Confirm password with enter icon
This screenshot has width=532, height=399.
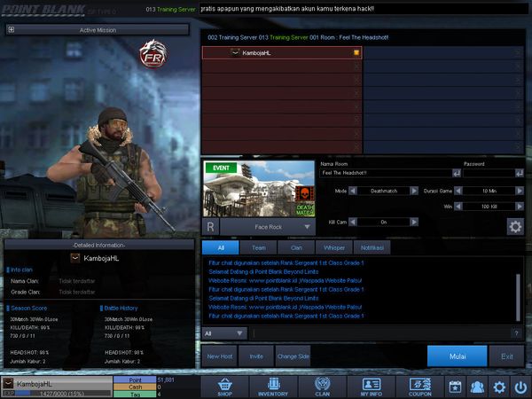(x=519, y=173)
